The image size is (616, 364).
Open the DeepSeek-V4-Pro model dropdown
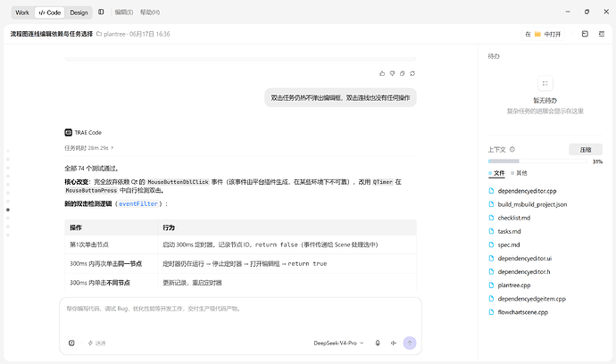(338, 343)
